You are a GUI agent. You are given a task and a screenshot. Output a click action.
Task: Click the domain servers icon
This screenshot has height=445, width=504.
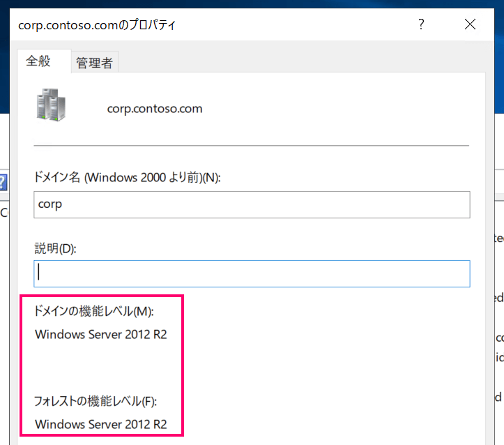(x=51, y=105)
